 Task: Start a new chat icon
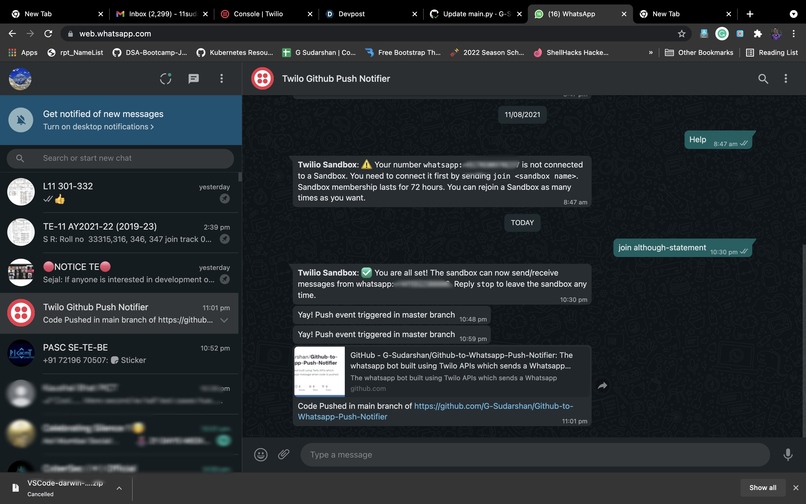point(193,79)
